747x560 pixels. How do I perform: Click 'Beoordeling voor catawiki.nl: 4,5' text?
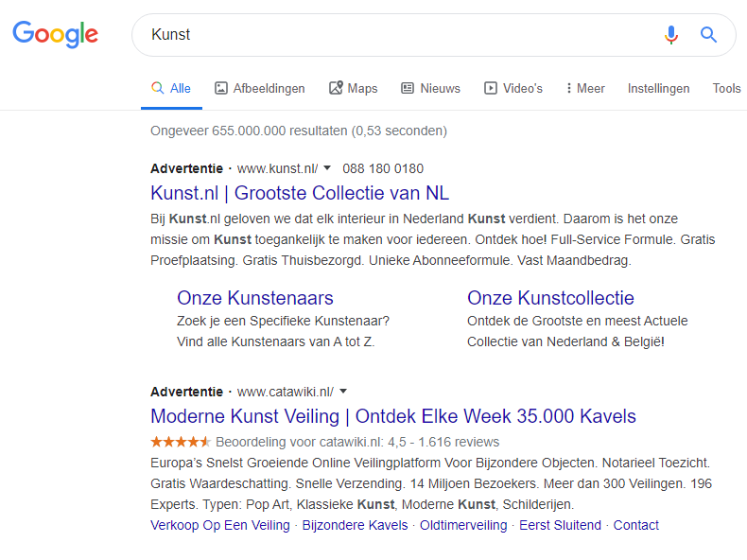(x=311, y=442)
